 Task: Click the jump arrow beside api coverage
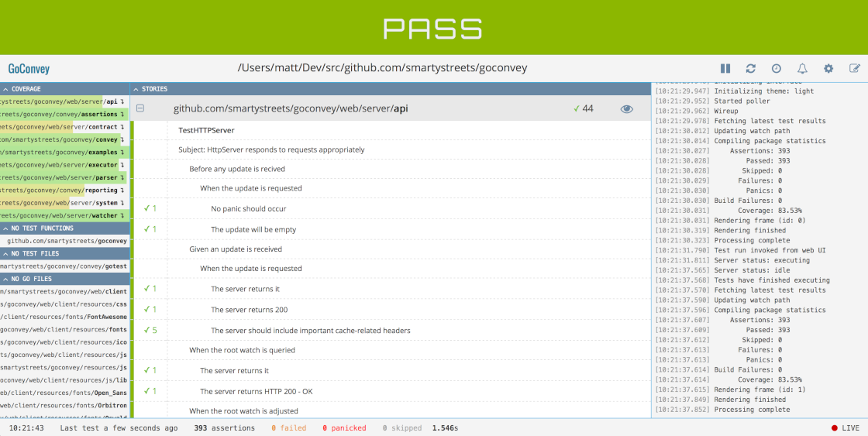(x=122, y=101)
